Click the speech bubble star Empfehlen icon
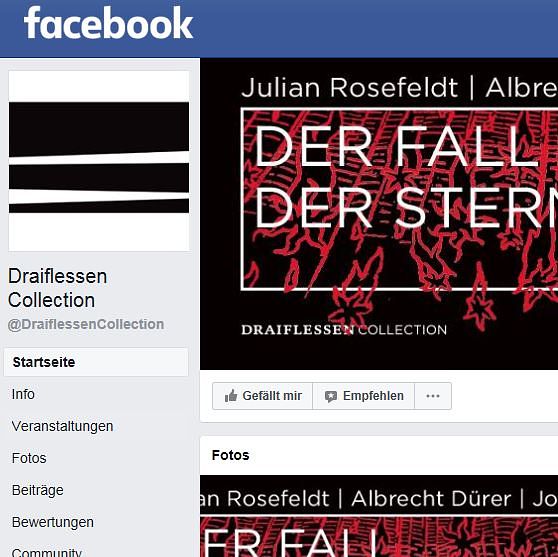 point(331,396)
